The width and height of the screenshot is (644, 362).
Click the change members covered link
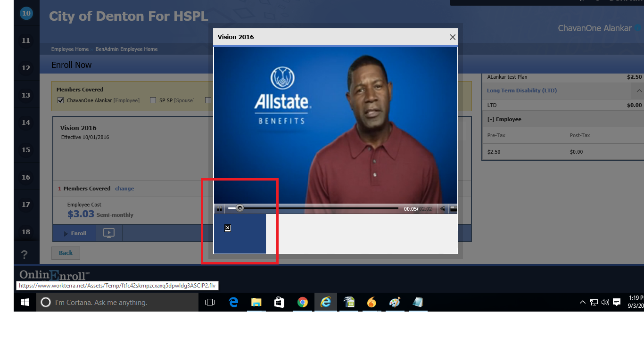point(124,189)
